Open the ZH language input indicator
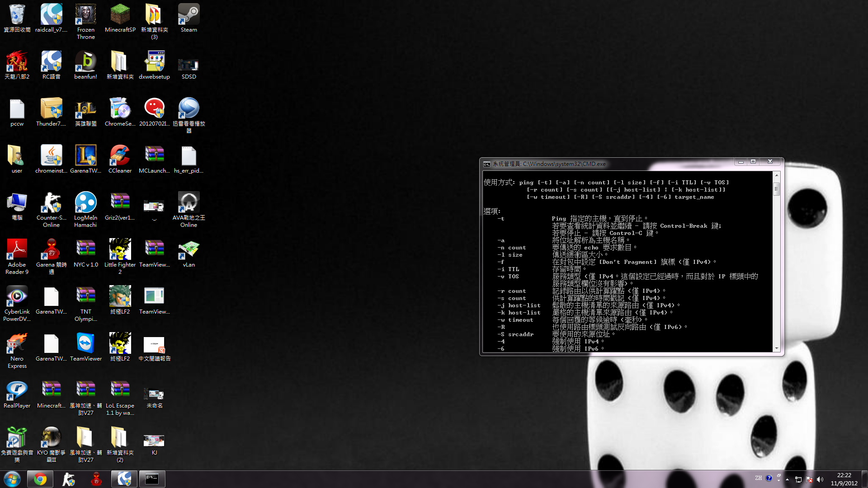 tap(758, 478)
